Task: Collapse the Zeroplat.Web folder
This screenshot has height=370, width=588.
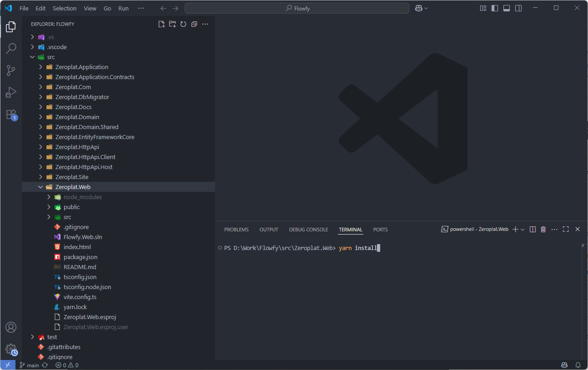Action: (41, 187)
